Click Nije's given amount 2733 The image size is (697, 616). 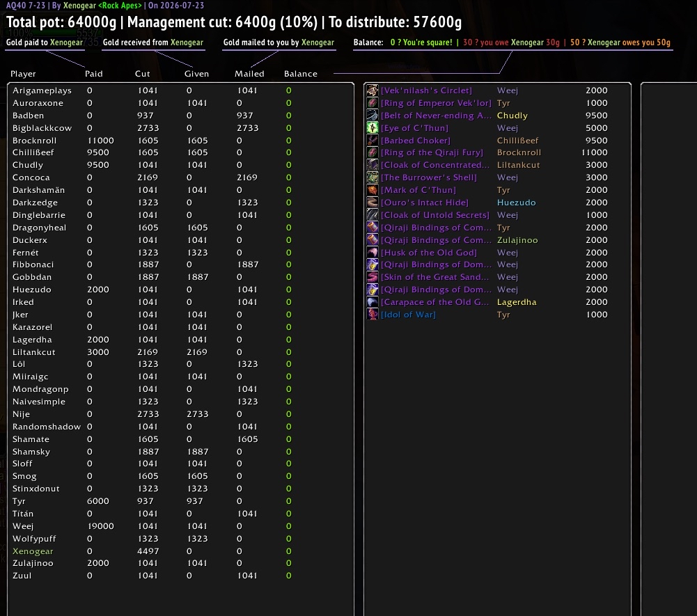click(197, 414)
